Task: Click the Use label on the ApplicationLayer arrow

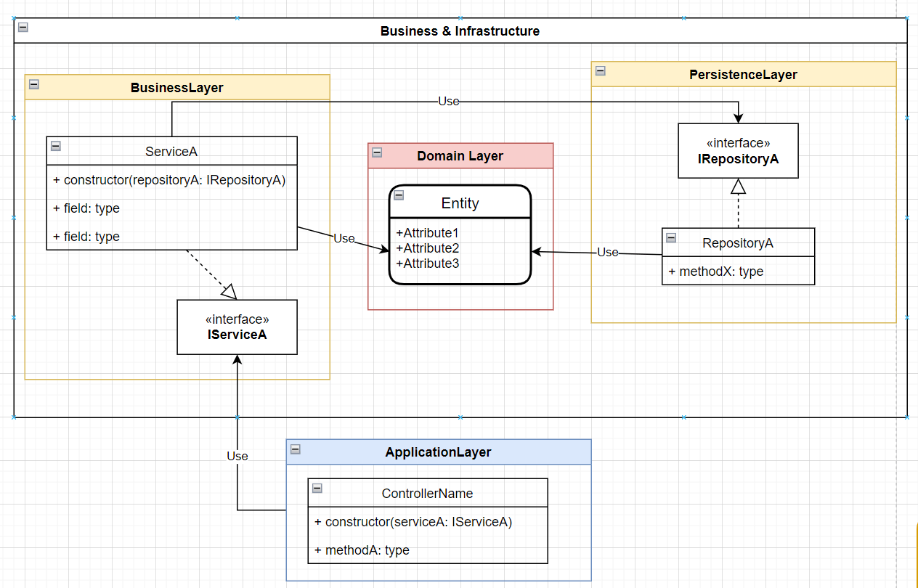Action: pyautogui.click(x=237, y=456)
